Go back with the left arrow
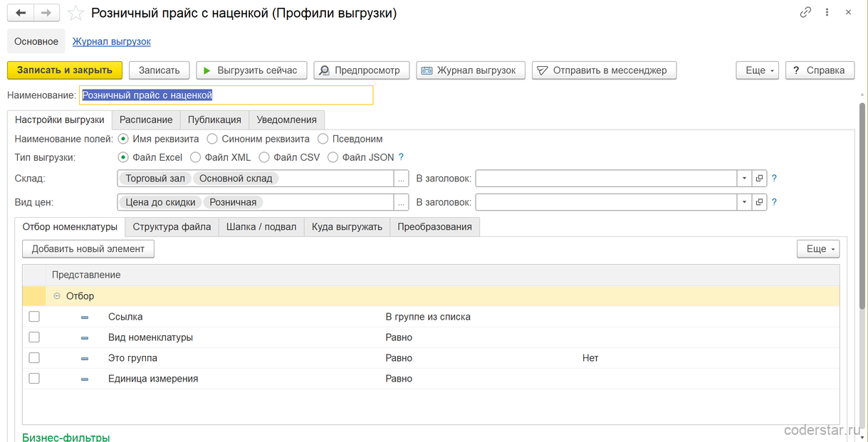 point(21,13)
